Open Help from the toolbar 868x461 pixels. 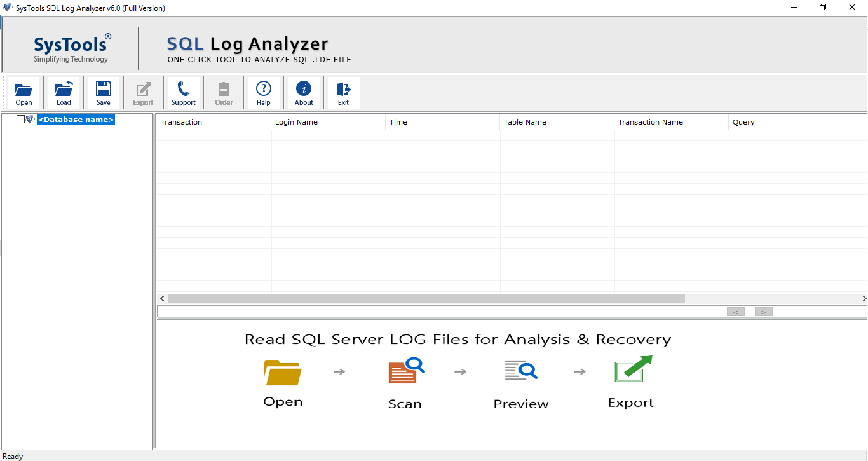click(x=264, y=93)
